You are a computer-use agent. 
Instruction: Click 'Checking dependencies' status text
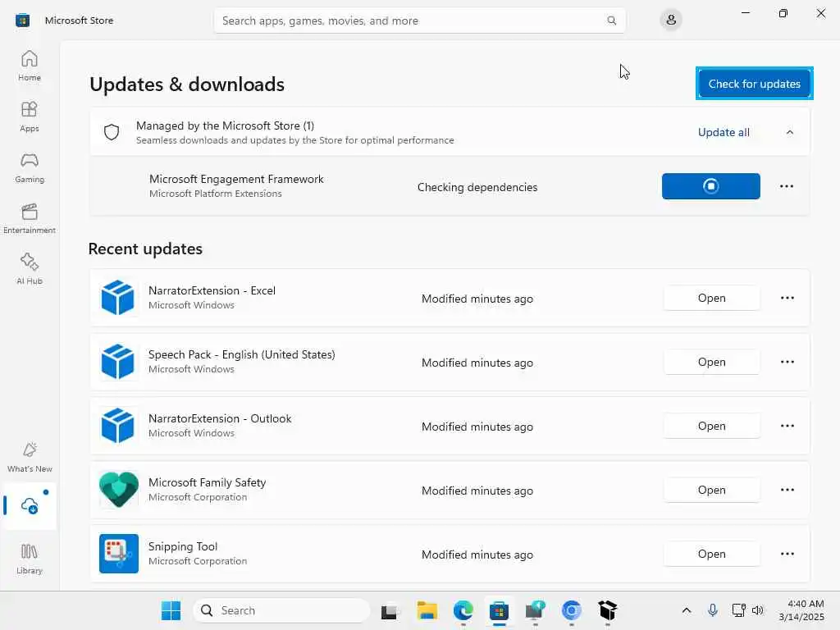pos(477,187)
